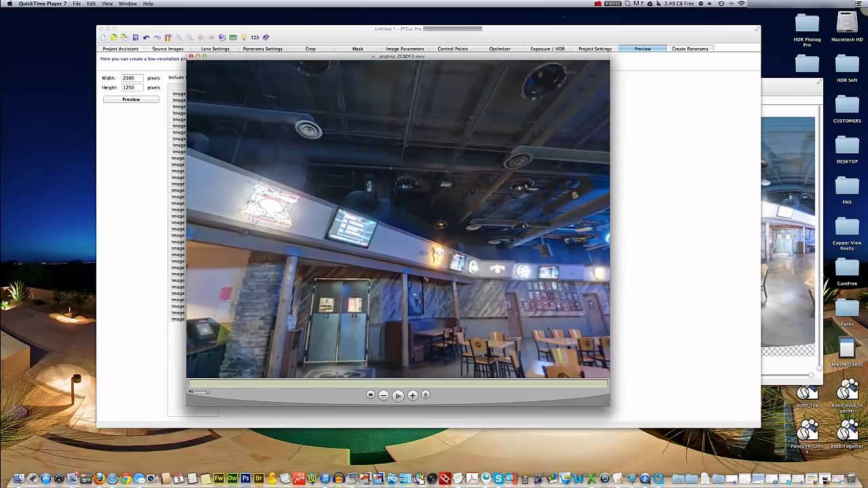Select the CUSTOMERS desktop folder
This screenshot has height=488, width=868.
click(x=847, y=108)
